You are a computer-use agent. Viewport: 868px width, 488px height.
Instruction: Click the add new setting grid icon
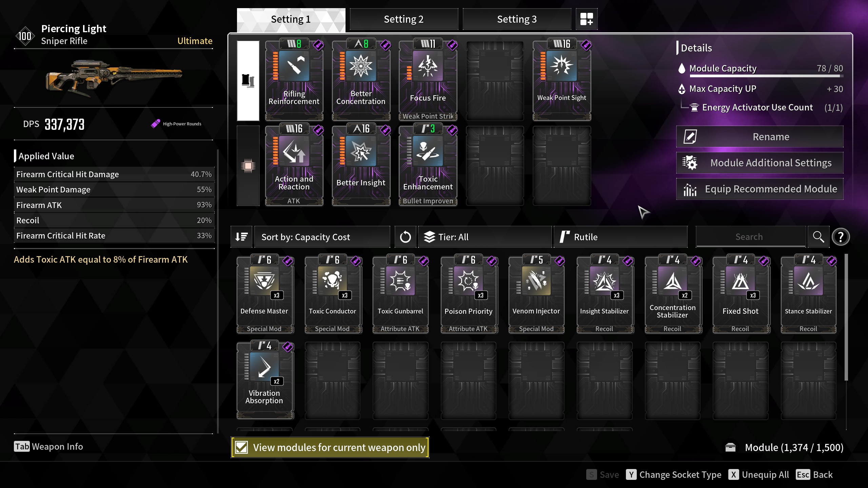pos(587,19)
